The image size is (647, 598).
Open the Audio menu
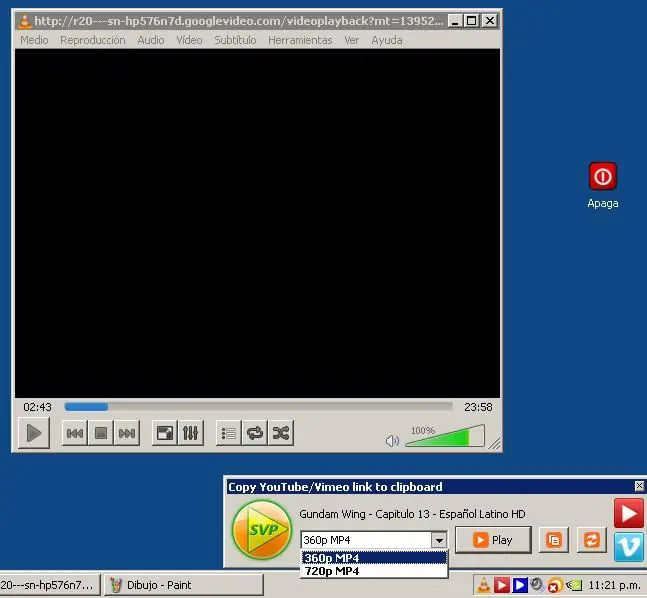coord(151,40)
